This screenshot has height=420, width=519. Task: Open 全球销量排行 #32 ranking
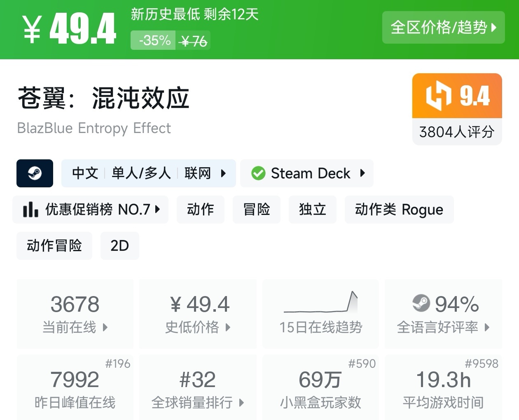(198, 387)
